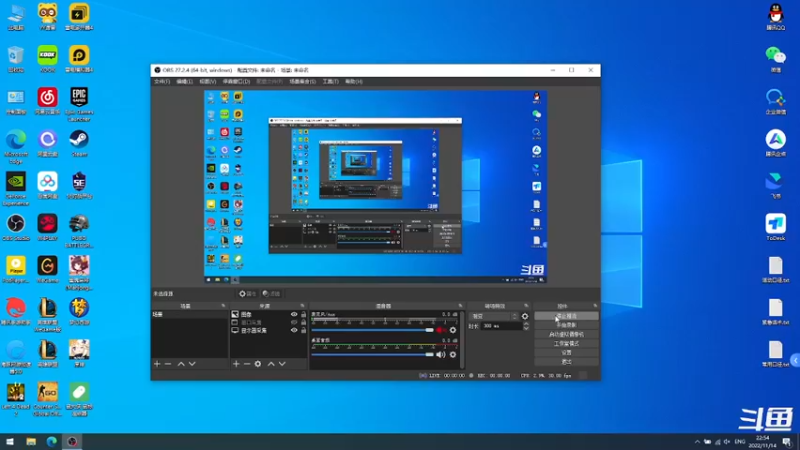Screen dimensions: 800x450
Task: Open the 编辑(E) Edit menu
Action: click(185, 82)
